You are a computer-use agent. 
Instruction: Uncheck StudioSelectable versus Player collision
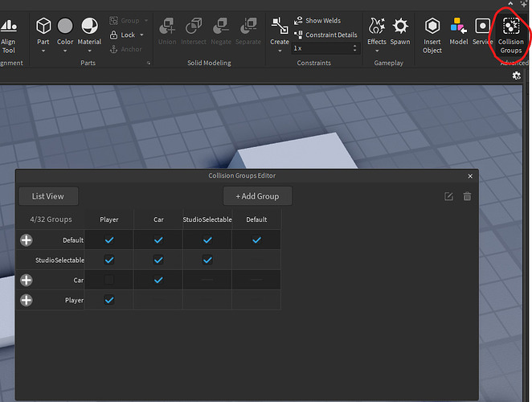[x=109, y=260]
